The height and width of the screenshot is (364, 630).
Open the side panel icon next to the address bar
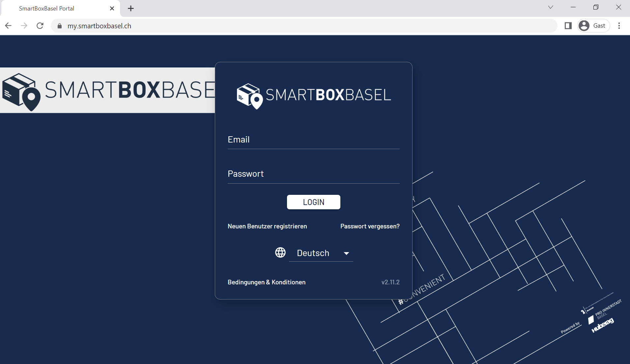tap(568, 25)
